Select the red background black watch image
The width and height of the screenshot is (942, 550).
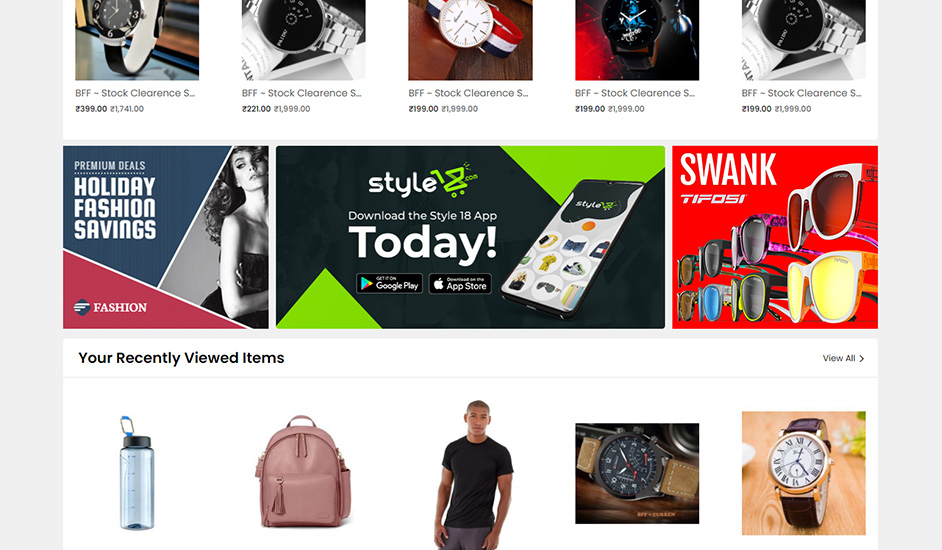tap(637, 40)
